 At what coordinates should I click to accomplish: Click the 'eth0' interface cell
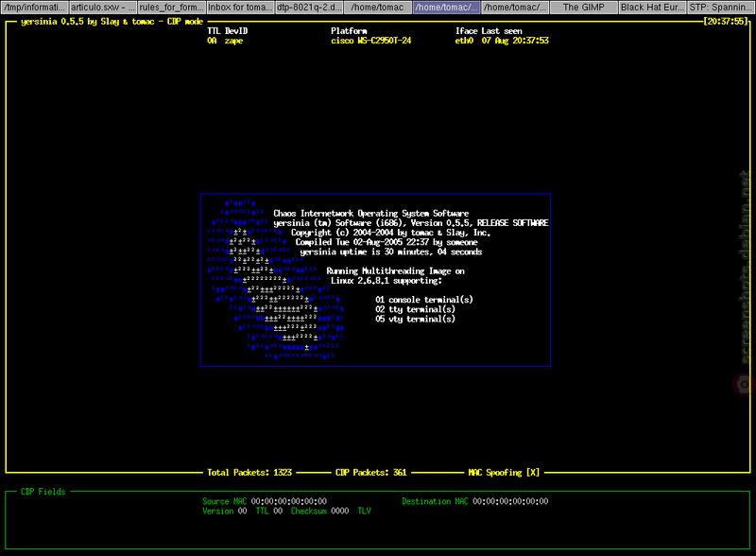point(464,41)
